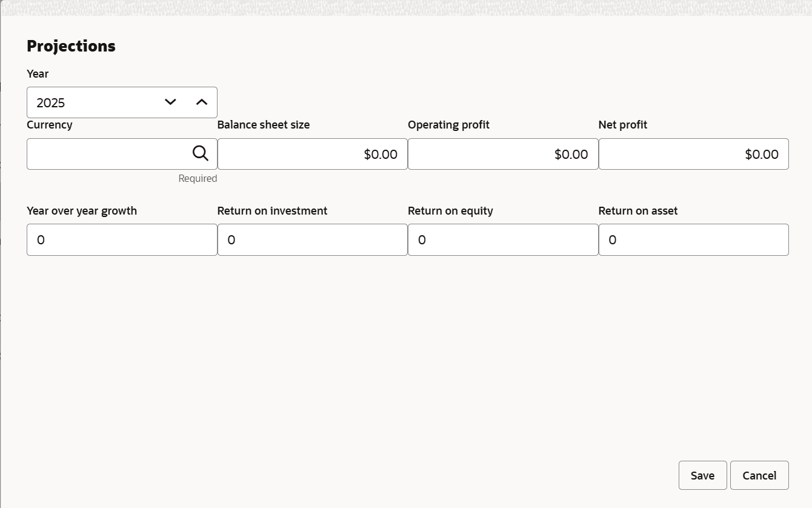
Task: Click the Projections heading
Action: [x=71, y=46]
